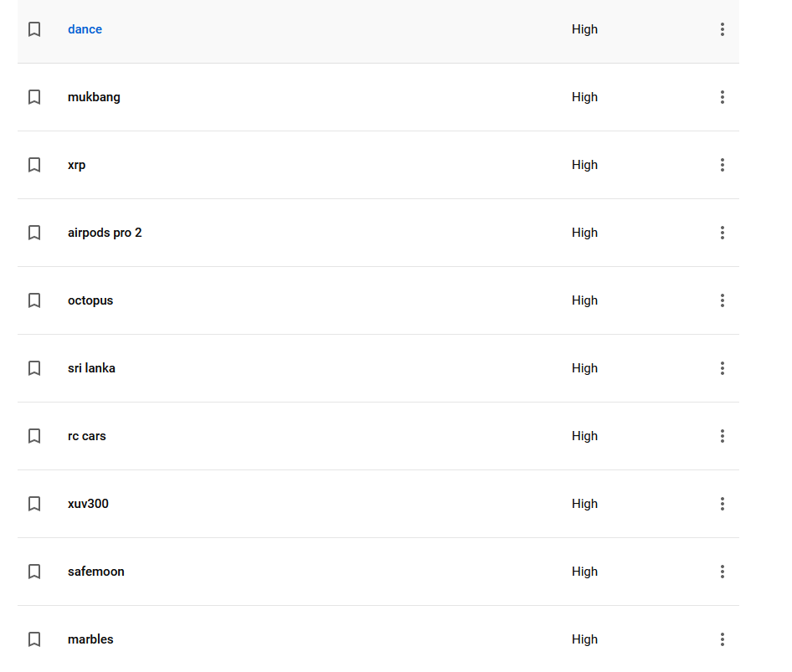Bookmark the dance keyword
This screenshot has width=792, height=672.
tap(34, 29)
